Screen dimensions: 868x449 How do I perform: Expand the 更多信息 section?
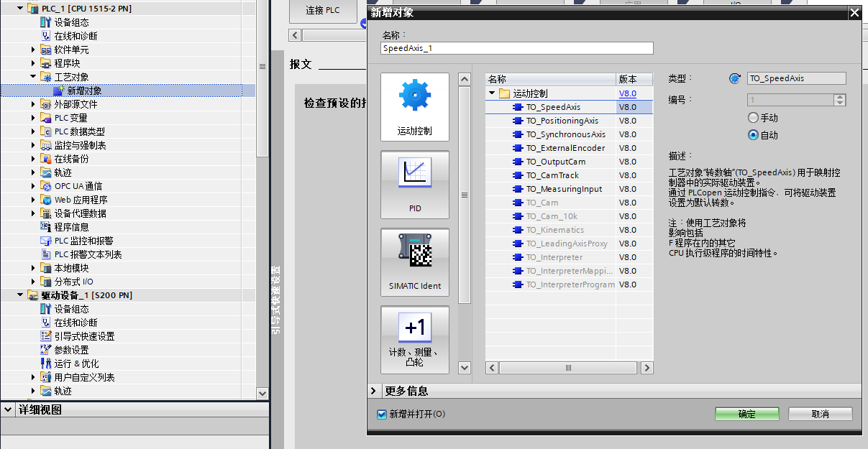pyautogui.click(x=374, y=391)
